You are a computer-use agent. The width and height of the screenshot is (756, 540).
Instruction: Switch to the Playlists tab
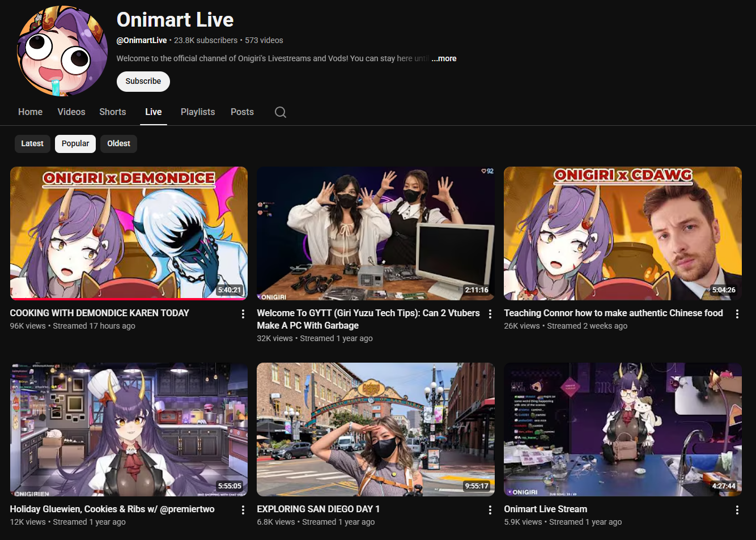(x=198, y=112)
